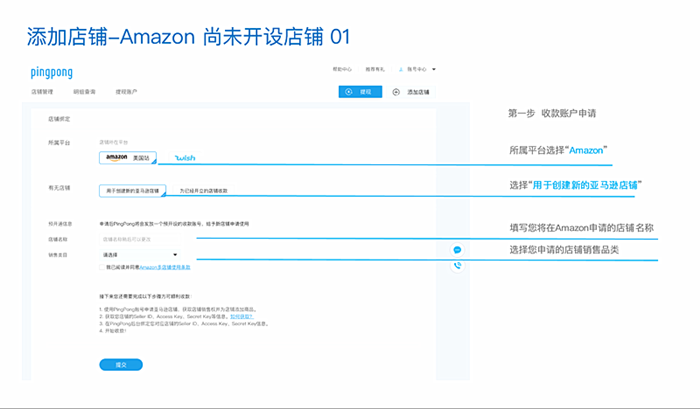Open 提现账户 navigation tab
The height and width of the screenshot is (409, 700).
[126, 92]
